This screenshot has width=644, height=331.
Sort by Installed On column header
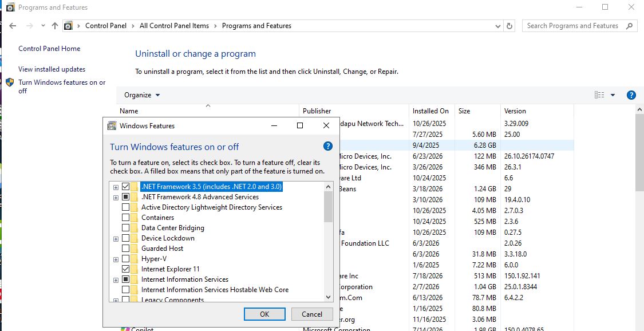coord(430,111)
